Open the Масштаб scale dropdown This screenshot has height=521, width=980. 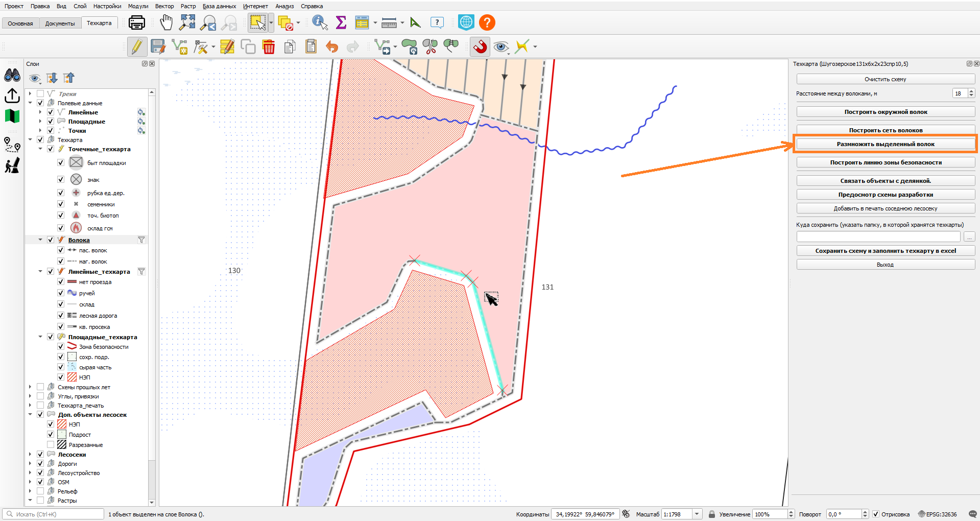click(697, 514)
